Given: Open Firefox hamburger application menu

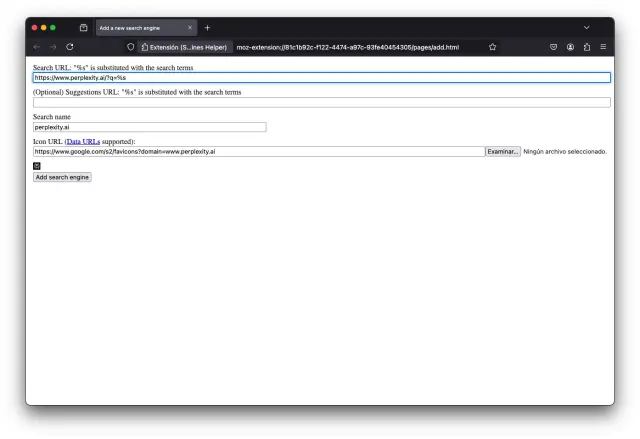Looking at the screenshot, I should click(x=603, y=47).
